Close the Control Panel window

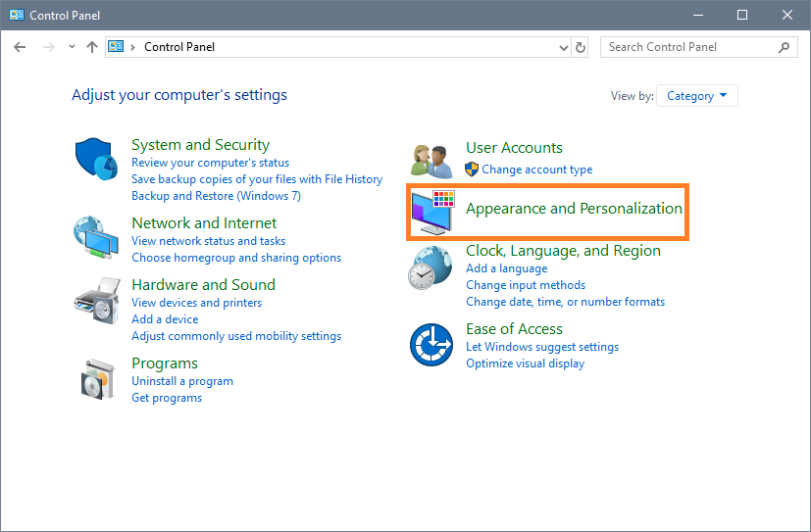tap(787, 15)
